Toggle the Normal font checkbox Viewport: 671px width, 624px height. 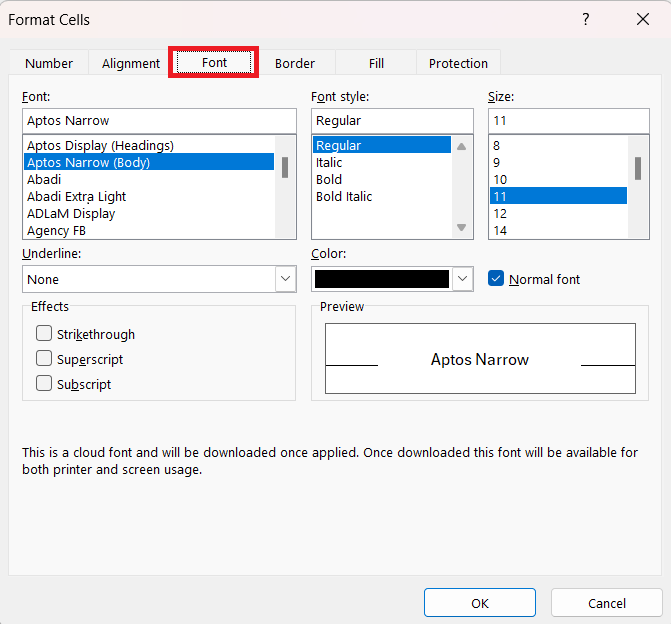pos(496,279)
